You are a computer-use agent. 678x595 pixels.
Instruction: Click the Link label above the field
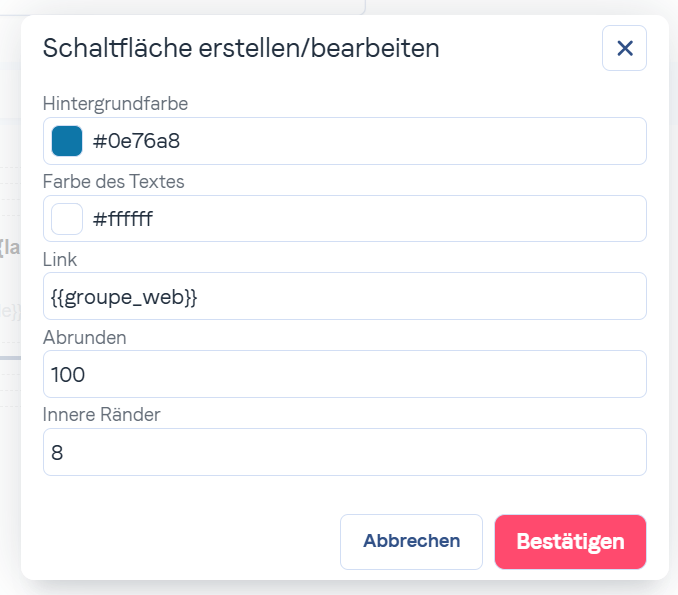tap(60, 259)
